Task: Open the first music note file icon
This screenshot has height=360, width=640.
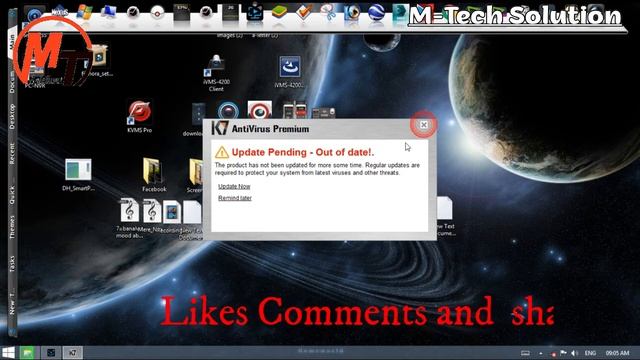Action: point(129,211)
